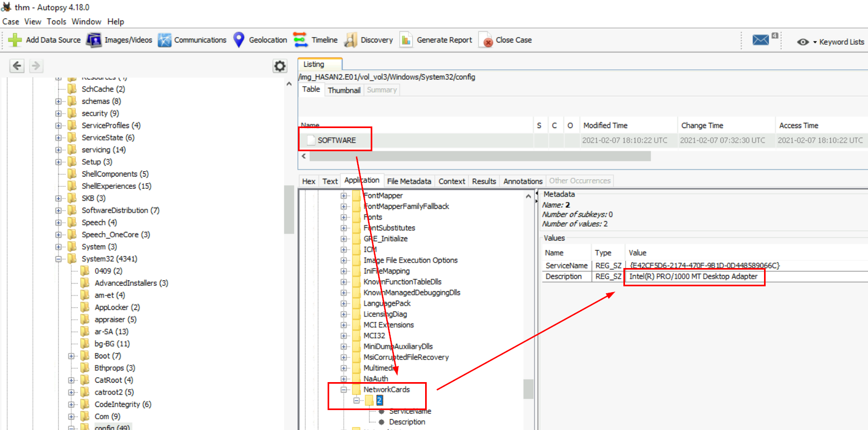Switch to the Thumbnail view tab
Image resolution: width=868 pixels, height=430 pixels.
(344, 90)
